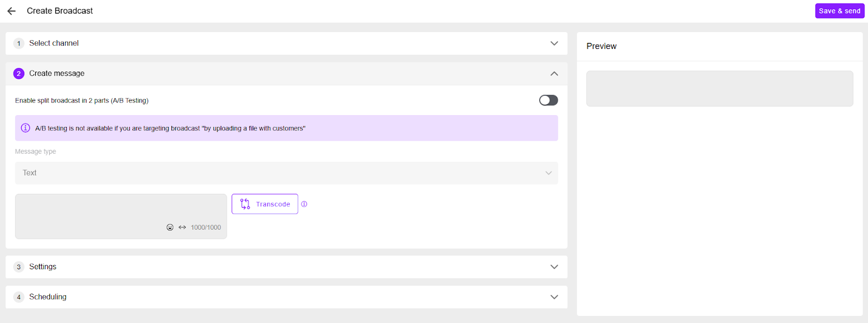Click the purple step 2 badge
Viewport: 868px width, 323px height.
click(x=19, y=73)
